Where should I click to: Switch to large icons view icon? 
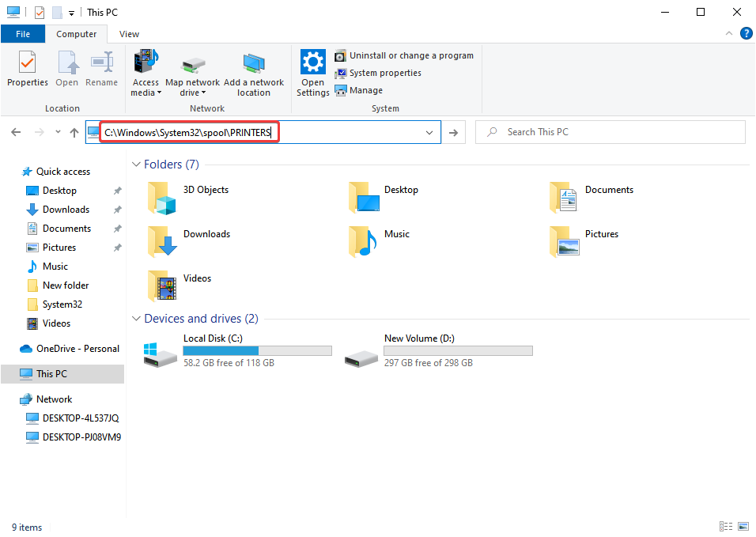[x=743, y=527]
